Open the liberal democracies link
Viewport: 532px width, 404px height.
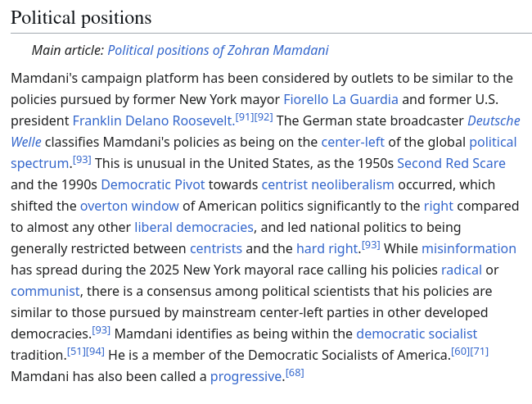194,227
